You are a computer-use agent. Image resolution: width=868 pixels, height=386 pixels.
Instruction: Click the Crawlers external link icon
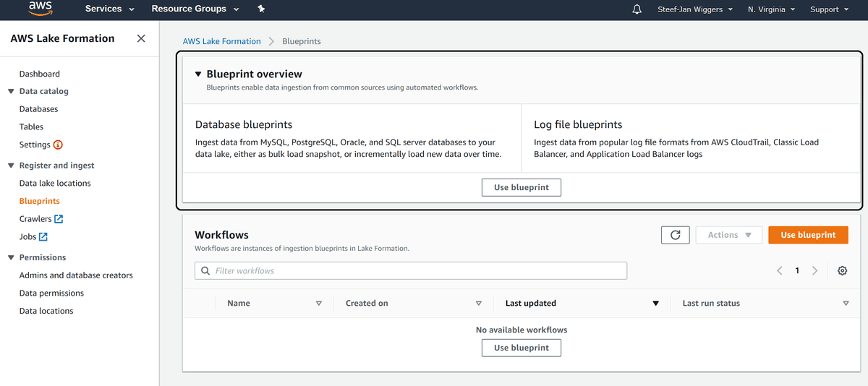tap(59, 219)
